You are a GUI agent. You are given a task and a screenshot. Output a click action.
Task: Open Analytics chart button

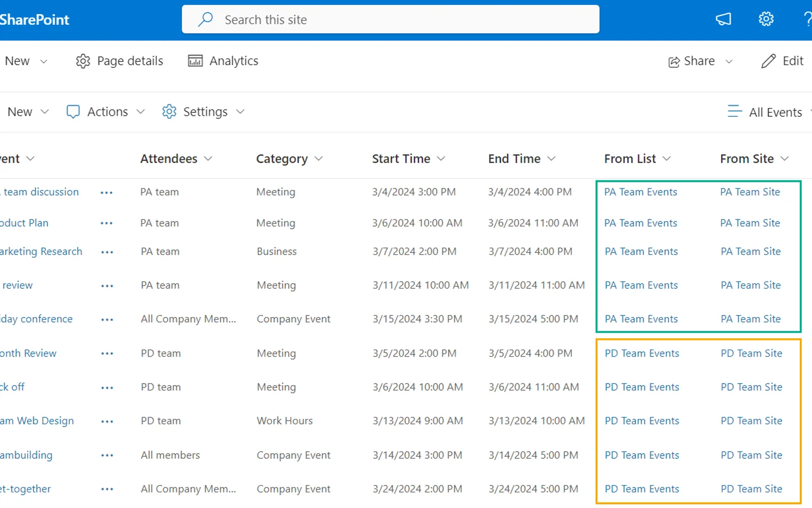click(x=223, y=61)
